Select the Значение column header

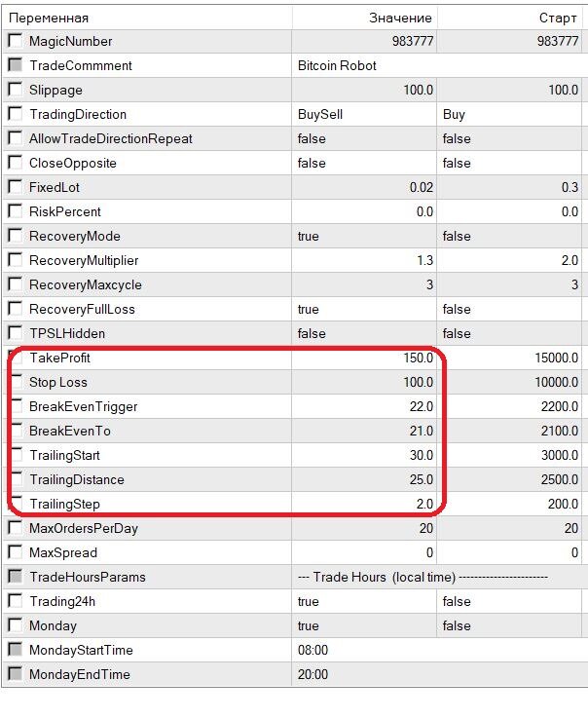coord(365,18)
